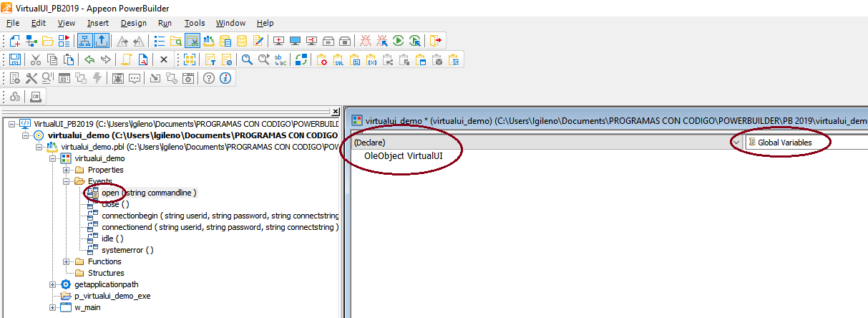Image resolution: width=868 pixels, height=318 pixels.
Task: Click the Debug (red bug) icon
Action: point(365,41)
